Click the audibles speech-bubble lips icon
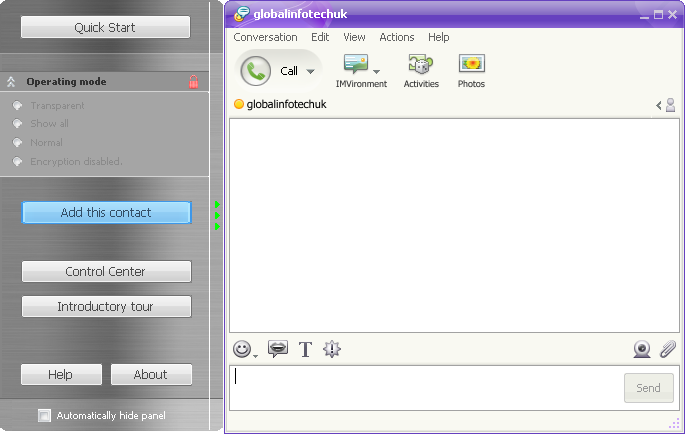685x434 pixels. click(x=278, y=349)
